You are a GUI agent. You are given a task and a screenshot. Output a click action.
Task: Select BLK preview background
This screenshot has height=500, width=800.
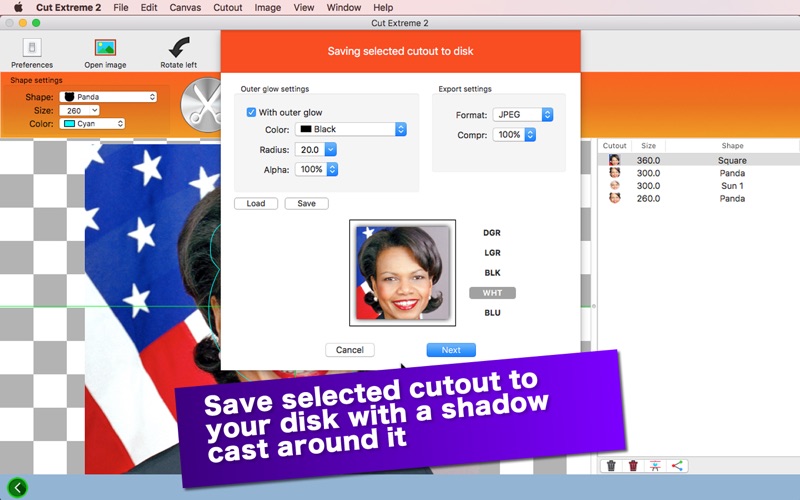(492, 273)
